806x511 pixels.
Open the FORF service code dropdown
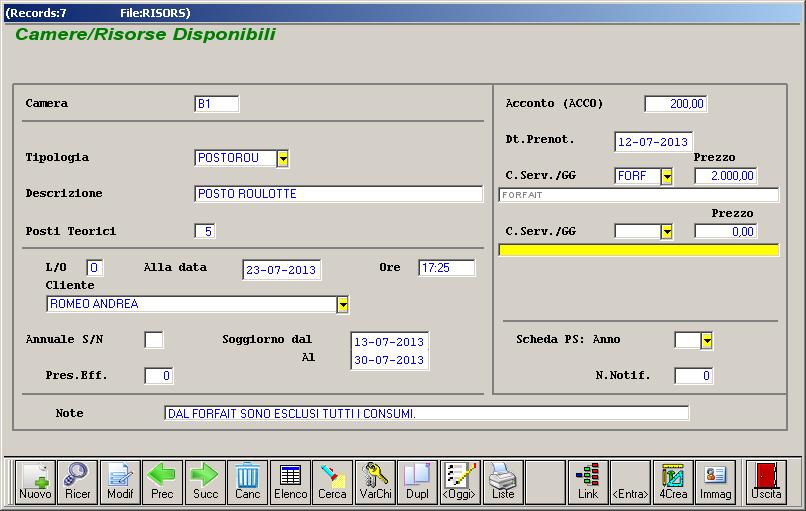click(666, 177)
